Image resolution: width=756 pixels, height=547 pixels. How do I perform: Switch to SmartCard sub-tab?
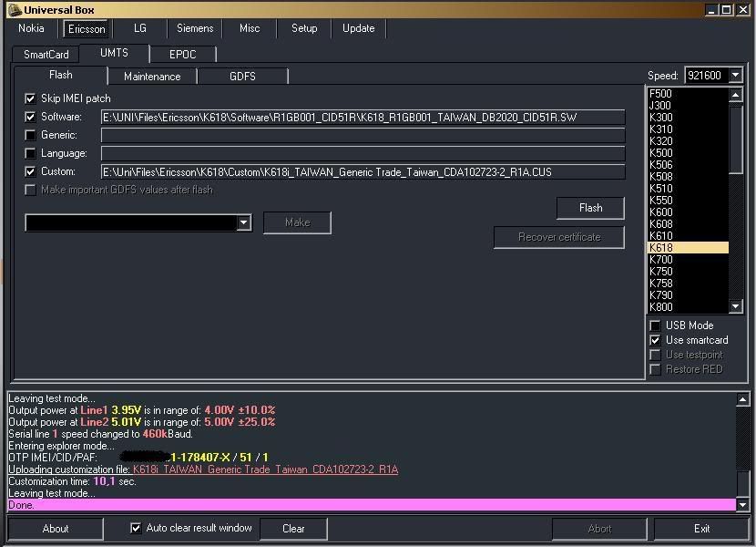tap(46, 55)
